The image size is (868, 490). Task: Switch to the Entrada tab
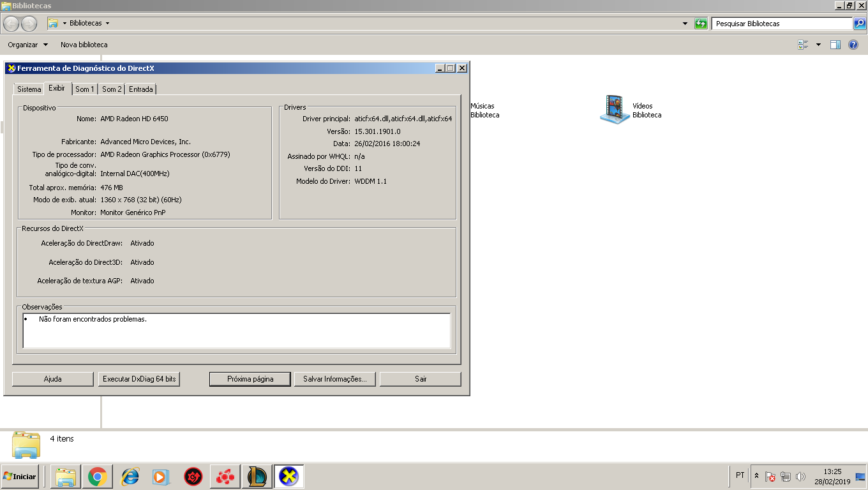pyautogui.click(x=141, y=89)
